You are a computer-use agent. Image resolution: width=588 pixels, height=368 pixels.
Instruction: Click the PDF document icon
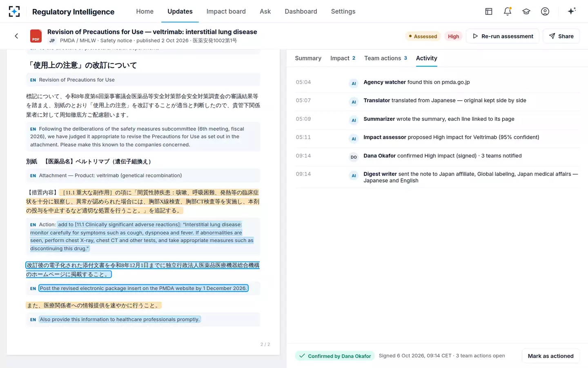tap(36, 36)
